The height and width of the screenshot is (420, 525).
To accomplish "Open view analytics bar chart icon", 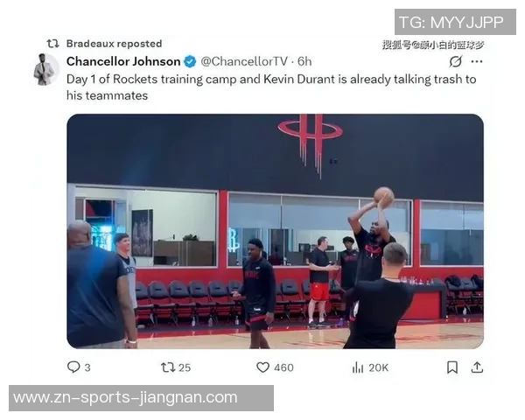I will click(358, 367).
